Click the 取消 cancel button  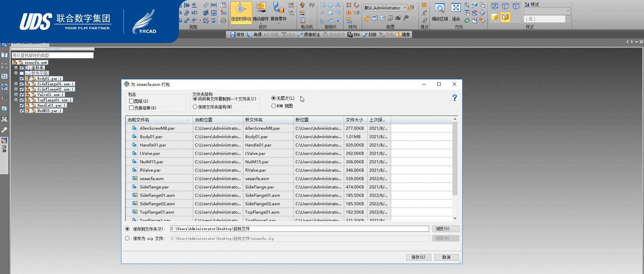point(446,257)
